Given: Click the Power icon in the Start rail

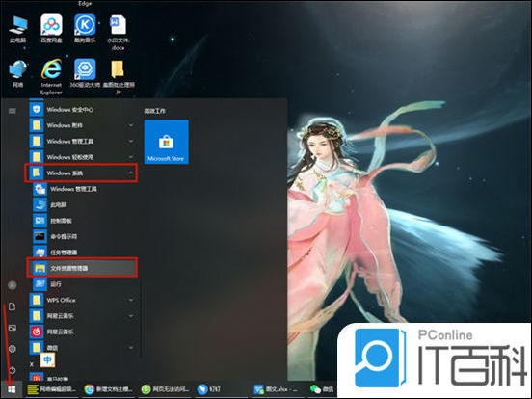Looking at the screenshot, I should [13, 370].
